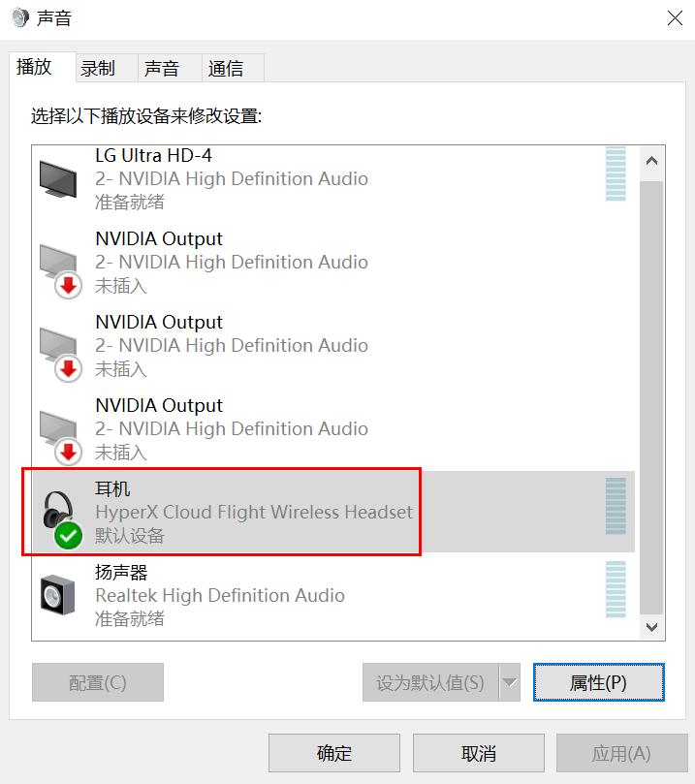The width and height of the screenshot is (695, 784).
Task: Click the scroll up arrow of device list
Action: pos(651,162)
